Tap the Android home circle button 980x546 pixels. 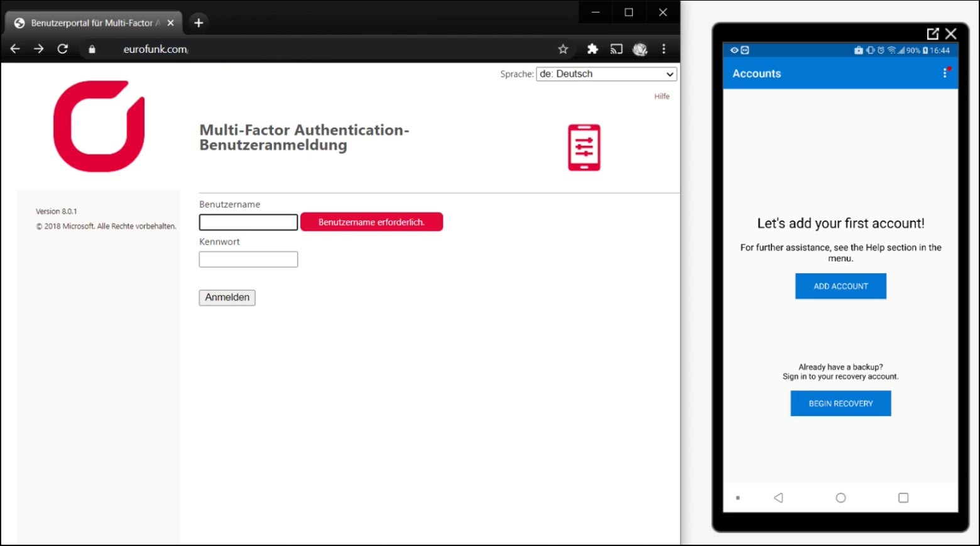pyautogui.click(x=841, y=498)
